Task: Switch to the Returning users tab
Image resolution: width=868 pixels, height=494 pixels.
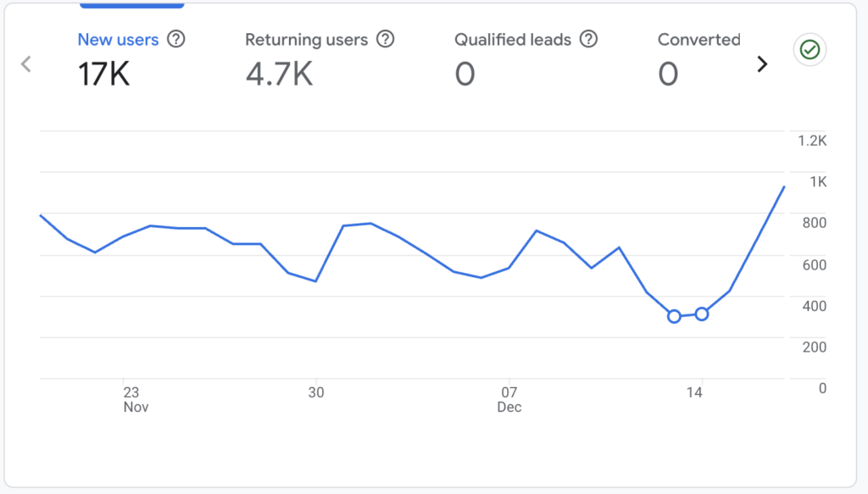Action: click(306, 40)
